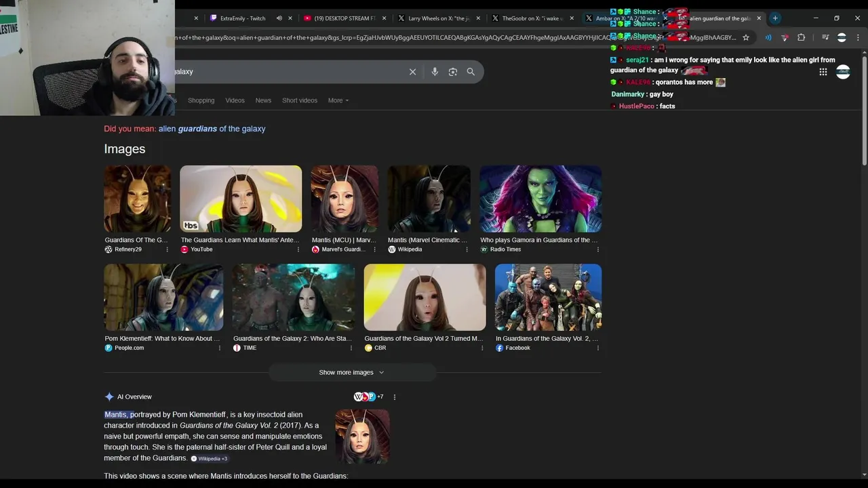
Task: Open more options for Radio Times image
Action: (x=597, y=249)
